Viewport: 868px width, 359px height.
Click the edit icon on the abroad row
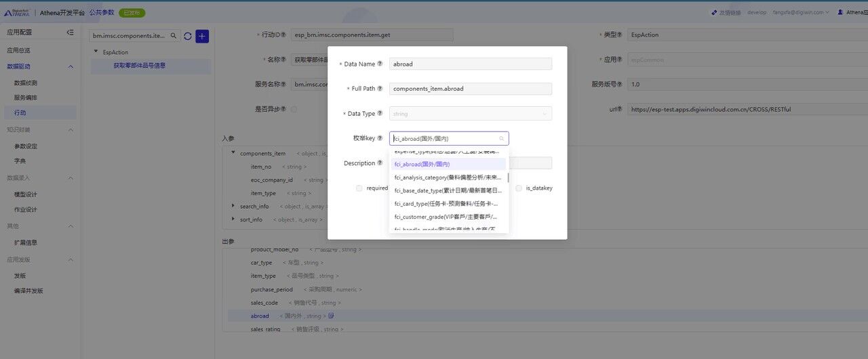[331, 316]
